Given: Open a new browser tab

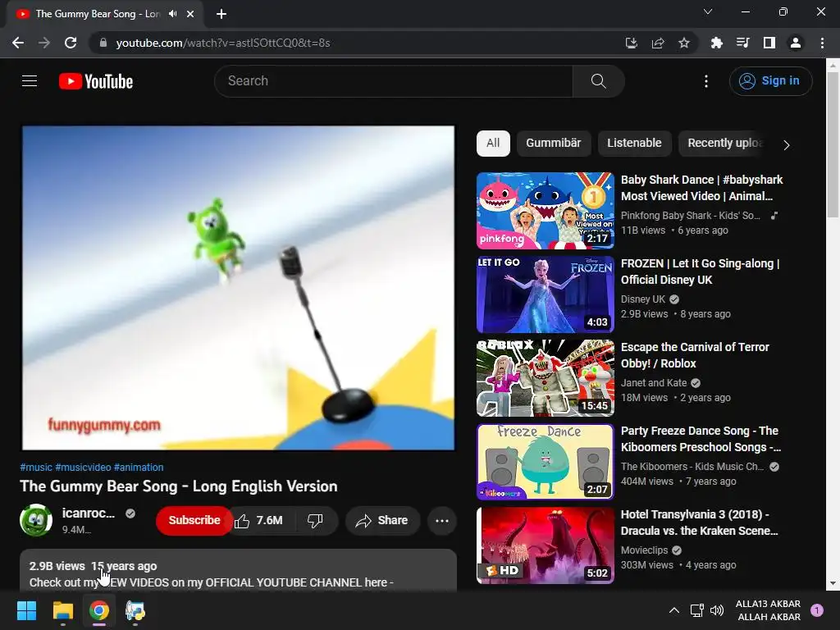Looking at the screenshot, I should tap(221, 14).
